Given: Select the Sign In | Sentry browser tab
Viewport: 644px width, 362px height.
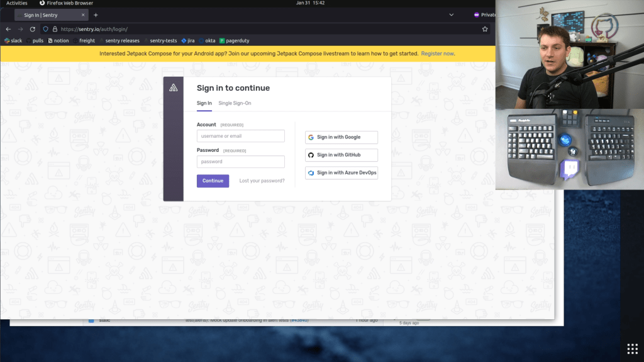Looking at the screenshot, I should [x=52, y=15].
